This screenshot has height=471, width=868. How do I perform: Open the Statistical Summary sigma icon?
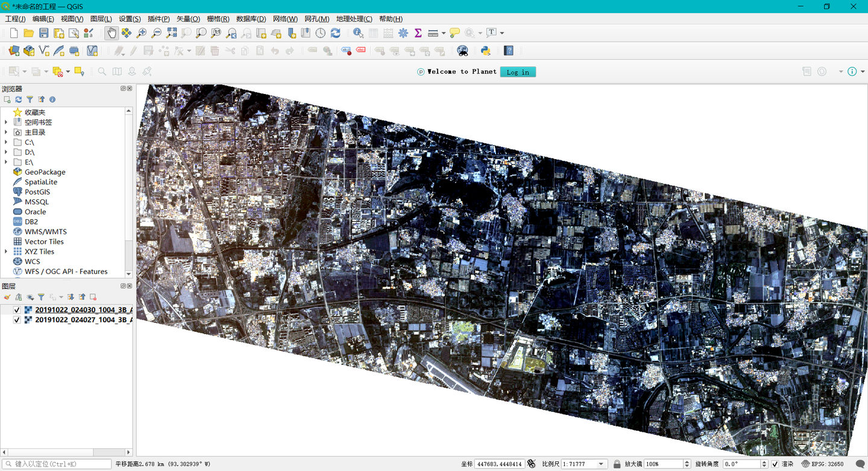(x=418, y=33)
